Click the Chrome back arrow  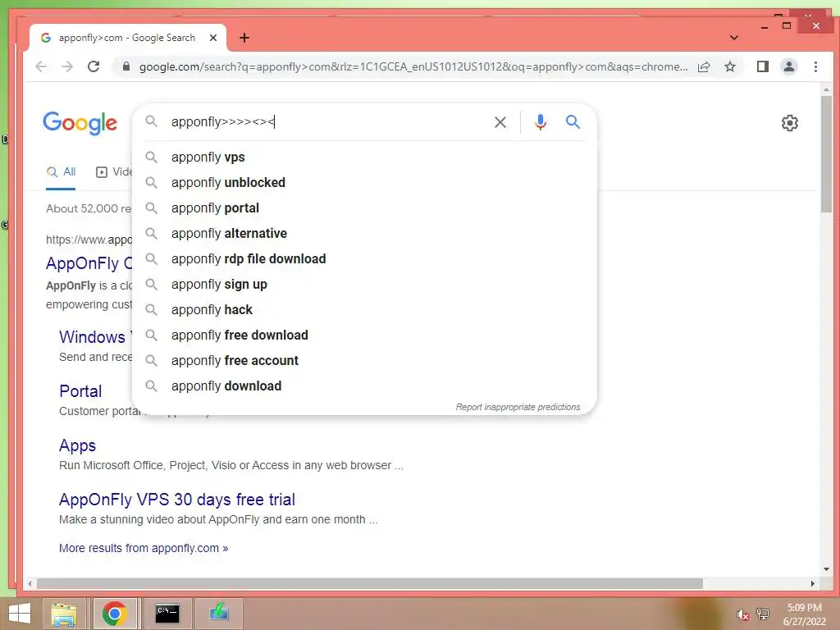41,67
